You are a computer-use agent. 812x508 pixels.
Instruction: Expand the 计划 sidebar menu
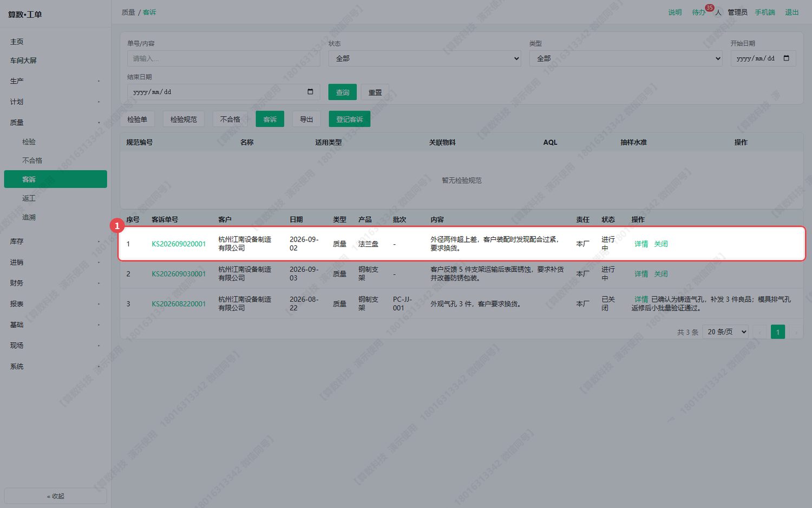tap(55, 102)
